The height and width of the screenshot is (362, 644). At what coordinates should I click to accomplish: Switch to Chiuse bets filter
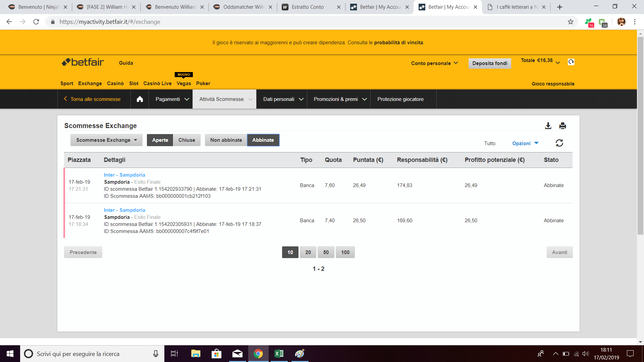[x=186, y=140]
